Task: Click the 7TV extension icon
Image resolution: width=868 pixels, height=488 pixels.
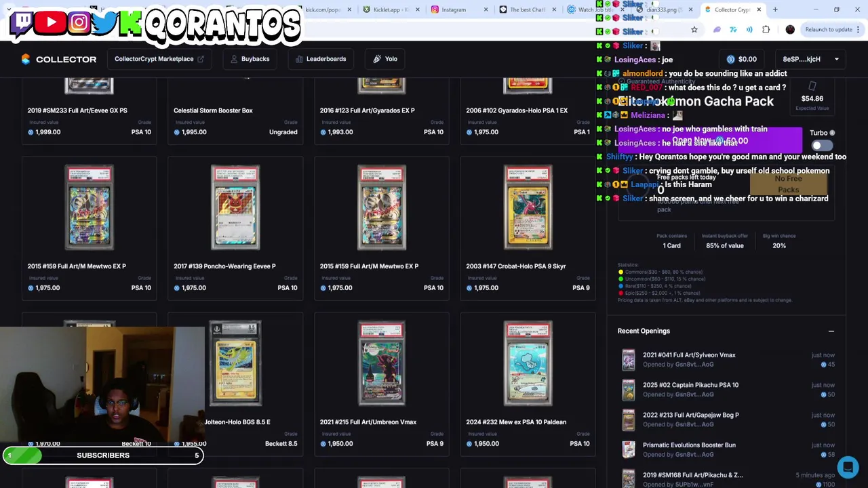Action: click(x=733, y=30)
